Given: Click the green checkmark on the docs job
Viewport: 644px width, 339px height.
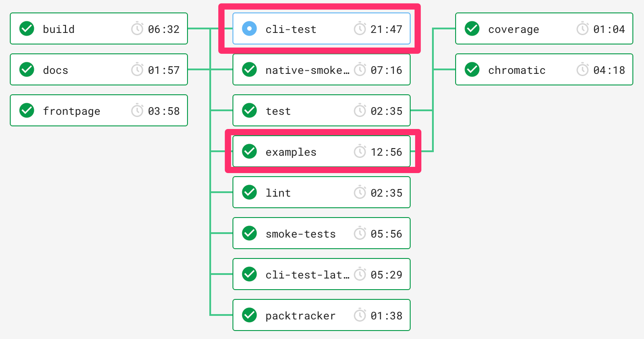Looking at the screenshot, I should 26,69.
